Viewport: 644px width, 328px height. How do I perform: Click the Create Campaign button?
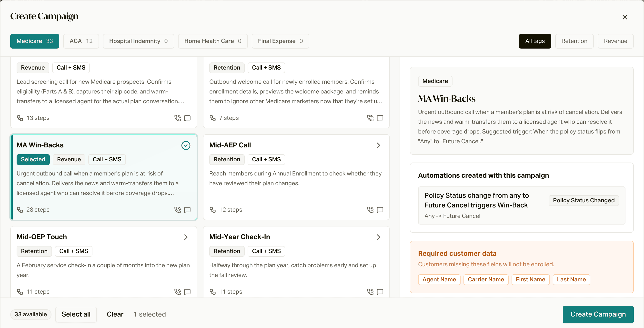(x=598, y=314)
